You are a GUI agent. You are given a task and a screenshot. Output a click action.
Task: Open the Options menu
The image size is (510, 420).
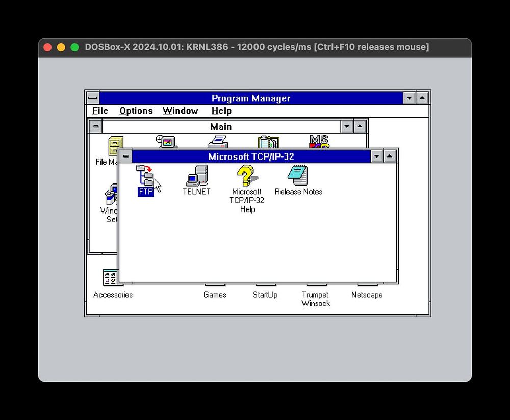coord(136,111)
